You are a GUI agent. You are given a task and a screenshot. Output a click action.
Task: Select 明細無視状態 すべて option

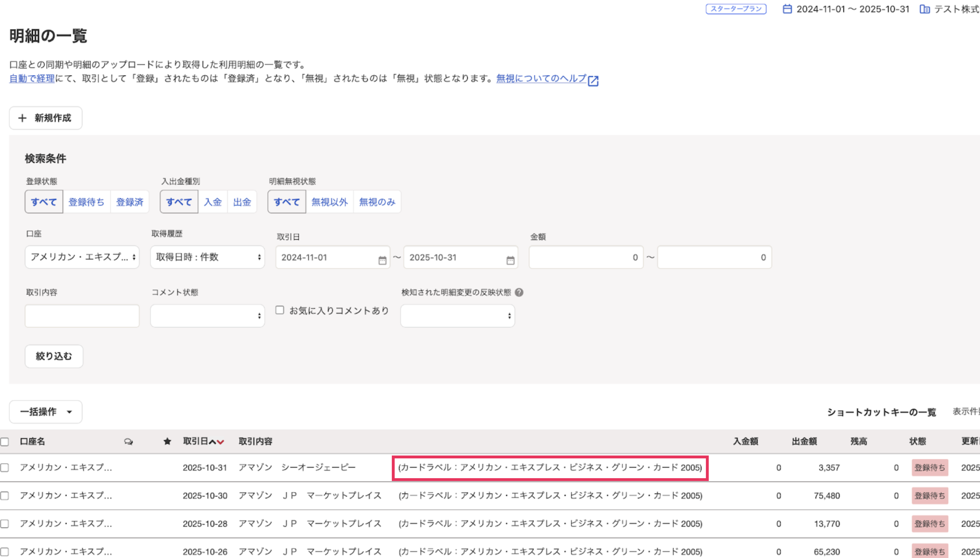287,202
